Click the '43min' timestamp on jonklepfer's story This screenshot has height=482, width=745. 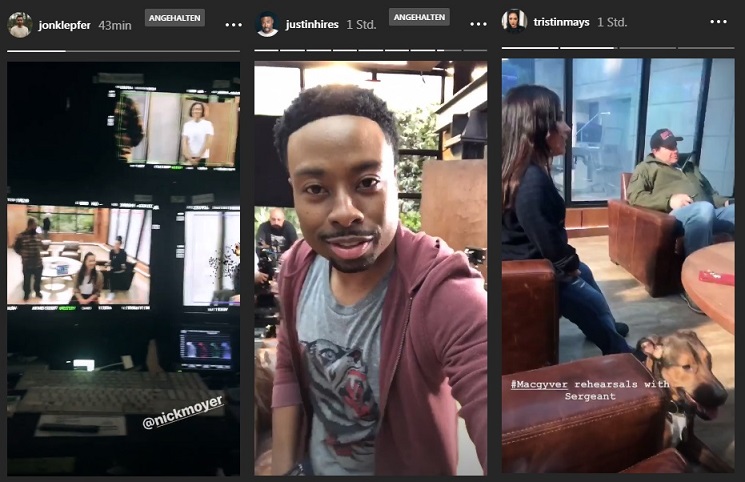click(x=115, y=26)
